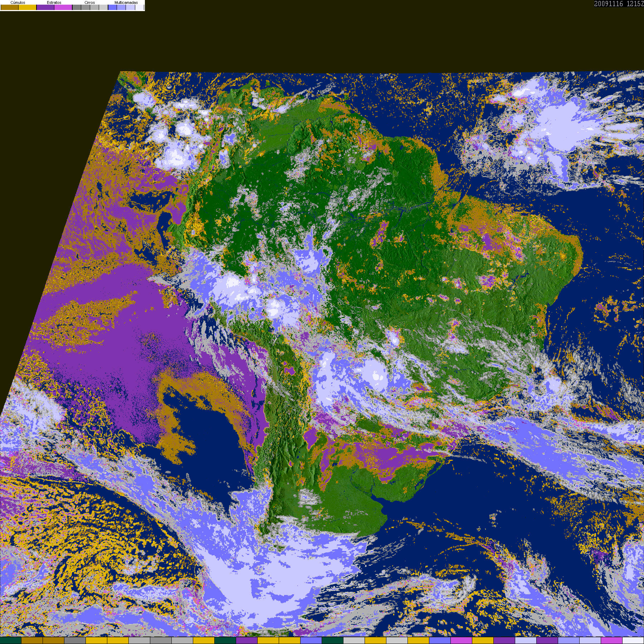Pick the brown Cúmulos legend swatch
Image resolution: width=644 pixels, height=644 pixels.
[10, 8]
